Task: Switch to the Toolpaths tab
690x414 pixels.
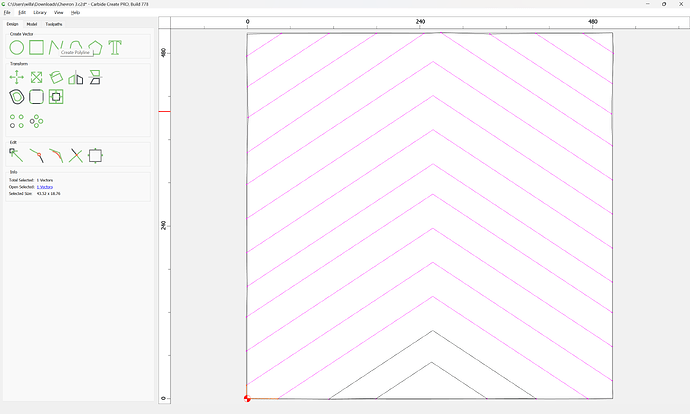Action: click(x=54, y=24)
